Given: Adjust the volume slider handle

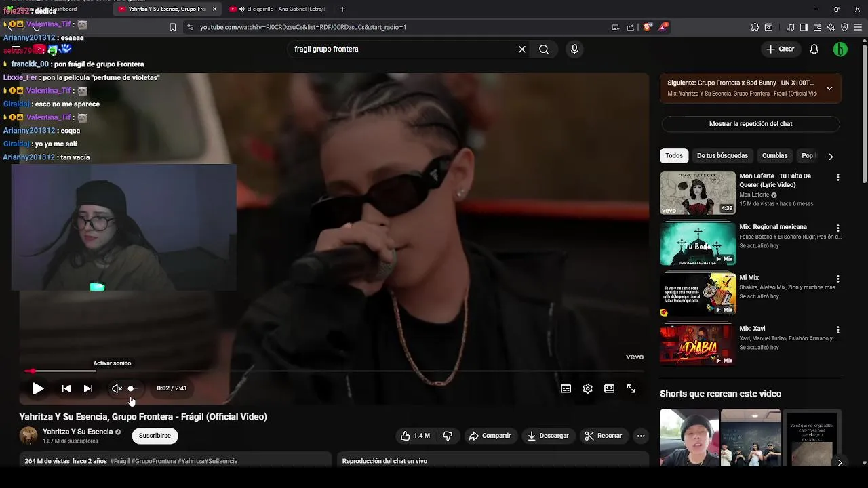Looking at the screenshot, I should 131,388.
